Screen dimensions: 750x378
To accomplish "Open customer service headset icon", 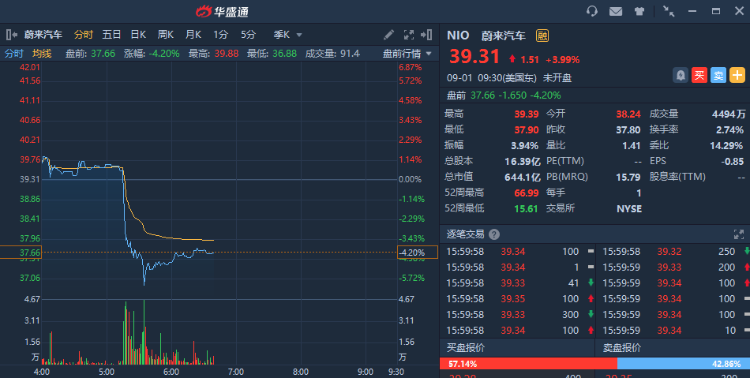I will click(592, 11).
